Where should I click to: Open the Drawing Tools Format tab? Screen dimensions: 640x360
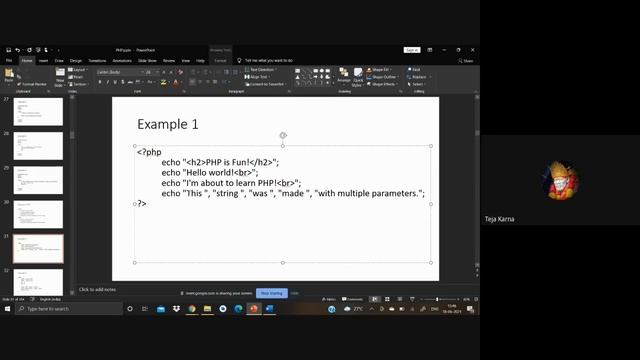(x=220, y=60)
